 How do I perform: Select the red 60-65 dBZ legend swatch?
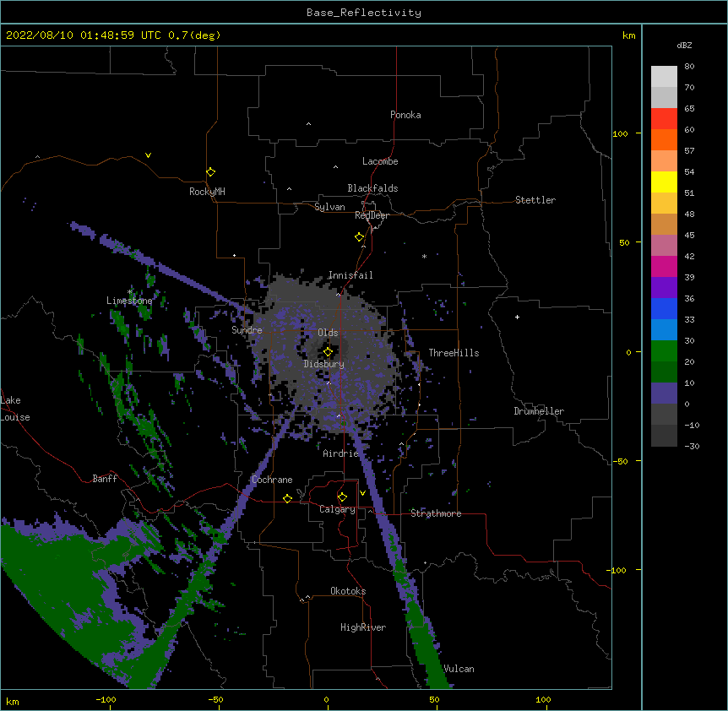[664, 118]
